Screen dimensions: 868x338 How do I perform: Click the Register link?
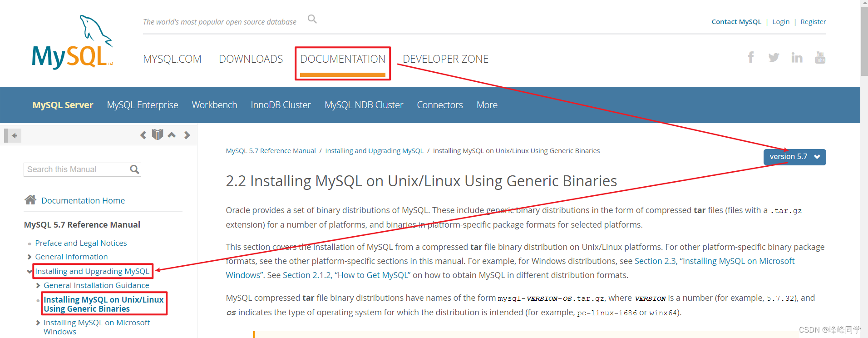pyautogui.click(x=813, y=22)
